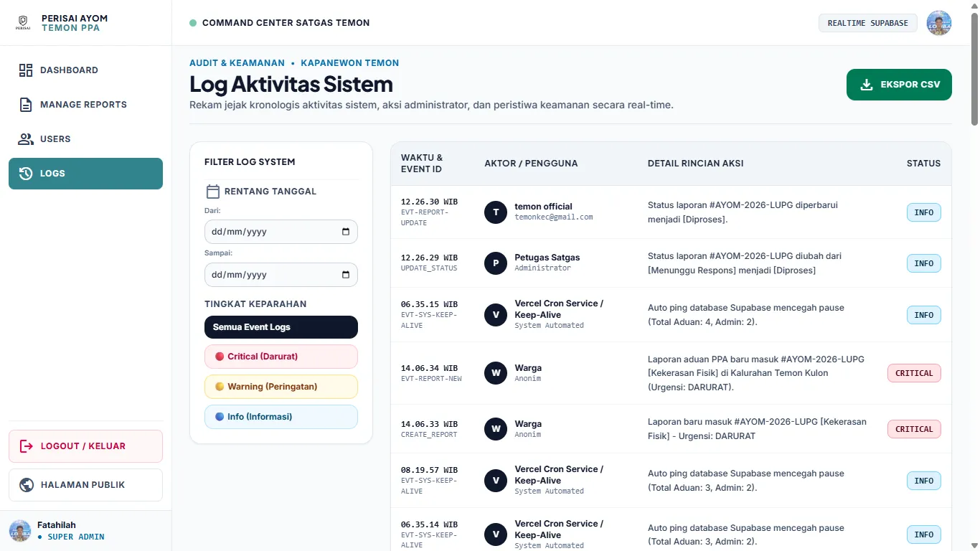
Task: Click the Sampai date input field
Action: [x=281, y=275]
